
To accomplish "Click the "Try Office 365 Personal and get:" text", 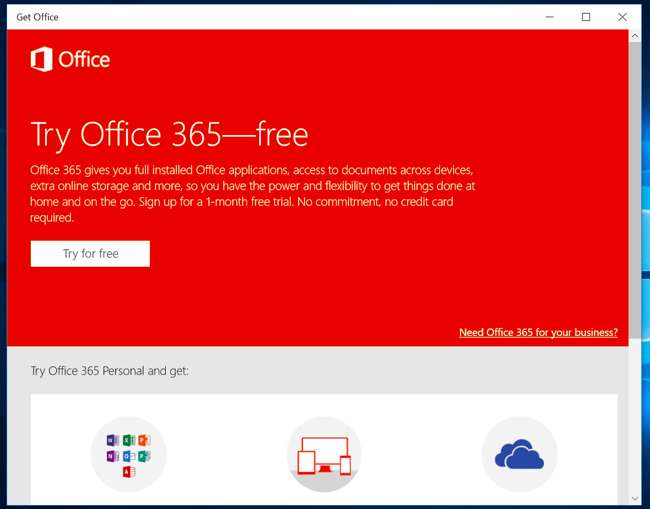I will (x=109, y=371).
